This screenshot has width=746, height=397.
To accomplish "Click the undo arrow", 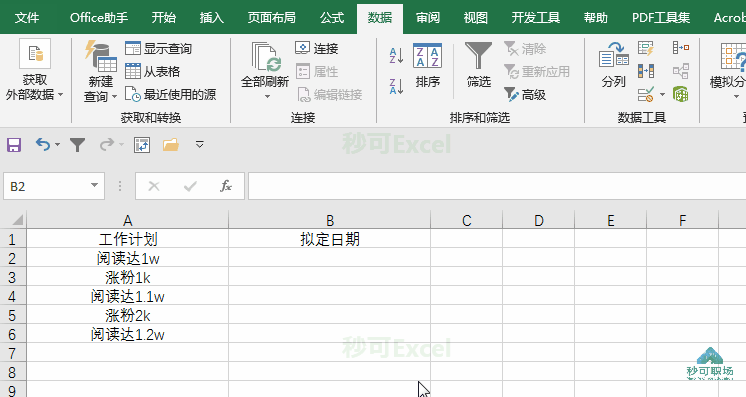I will click(42, 144).
